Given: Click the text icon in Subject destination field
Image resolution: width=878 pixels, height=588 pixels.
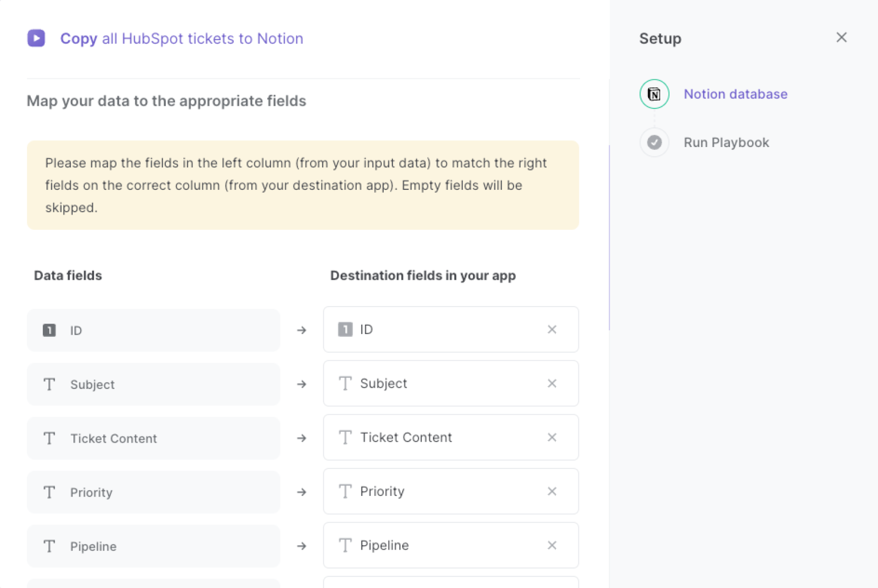Looking at the screenshot, I should [x=345, y=383].
